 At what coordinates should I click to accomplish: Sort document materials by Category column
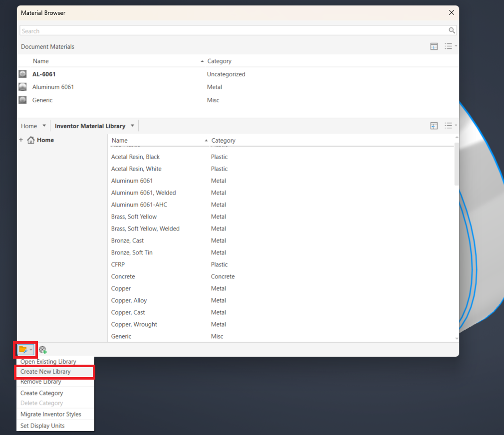[x=219, y=61]
